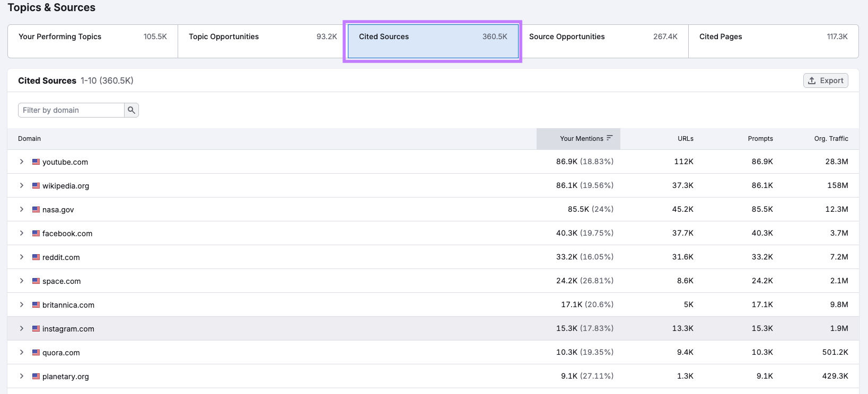Click the 501.2K organic traffic value
The height and width of the screenshot is (394, 868).
(x=835, y=352)
